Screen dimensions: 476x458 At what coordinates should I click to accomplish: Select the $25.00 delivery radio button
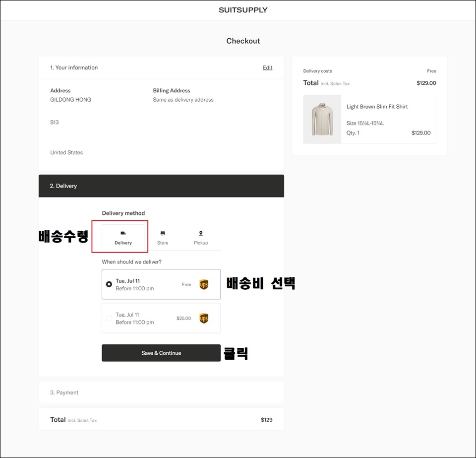(x=109, y=318)
